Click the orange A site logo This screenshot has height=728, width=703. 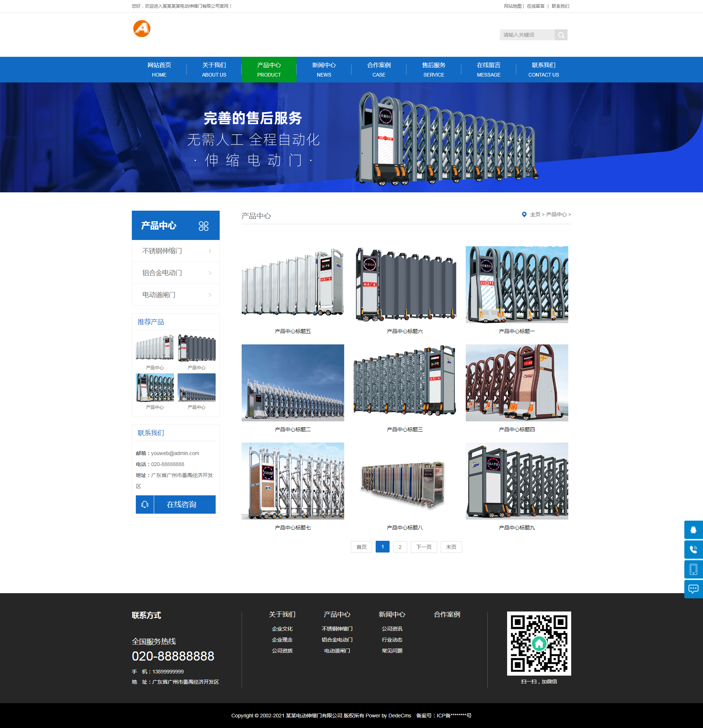pyautogui.click(x=141, y=29)
